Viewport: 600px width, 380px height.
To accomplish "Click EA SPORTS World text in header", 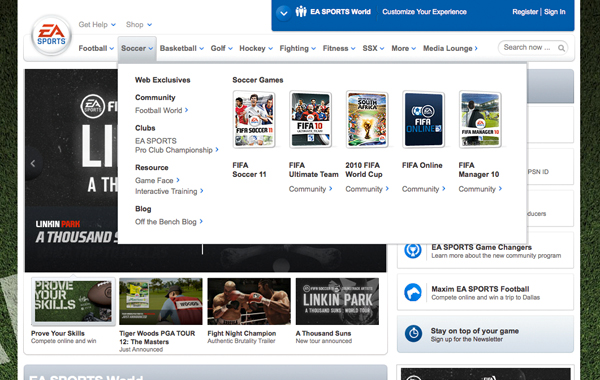I will 340,12.
